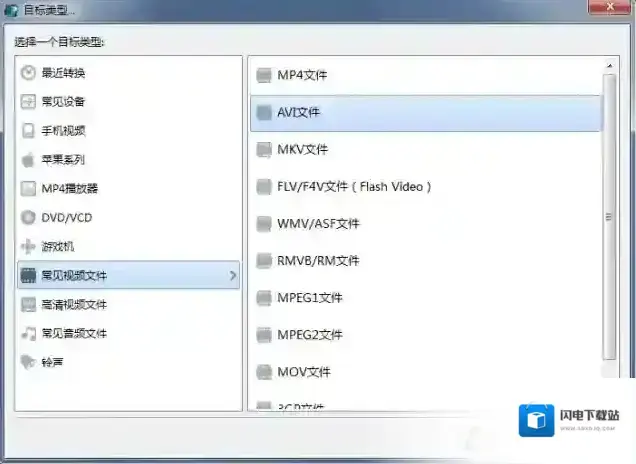Select FLV/F4V文件 (Flash Video) format

point(354,186)
